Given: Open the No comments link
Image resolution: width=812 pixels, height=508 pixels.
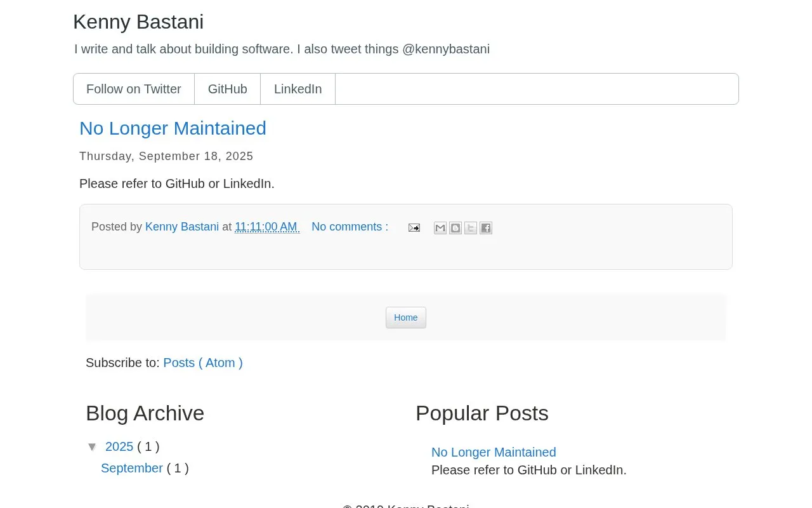Looking at the screenshot, I should pos(350,227).
